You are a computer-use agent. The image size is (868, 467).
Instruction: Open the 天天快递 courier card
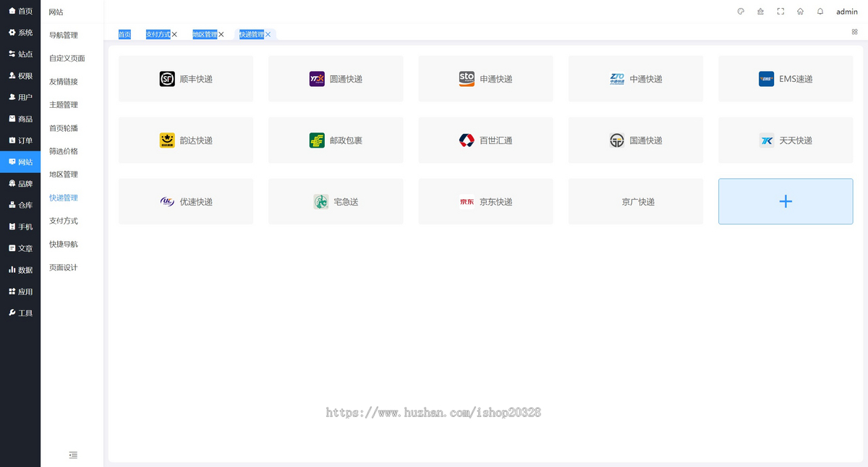click(x=786, y=140)
